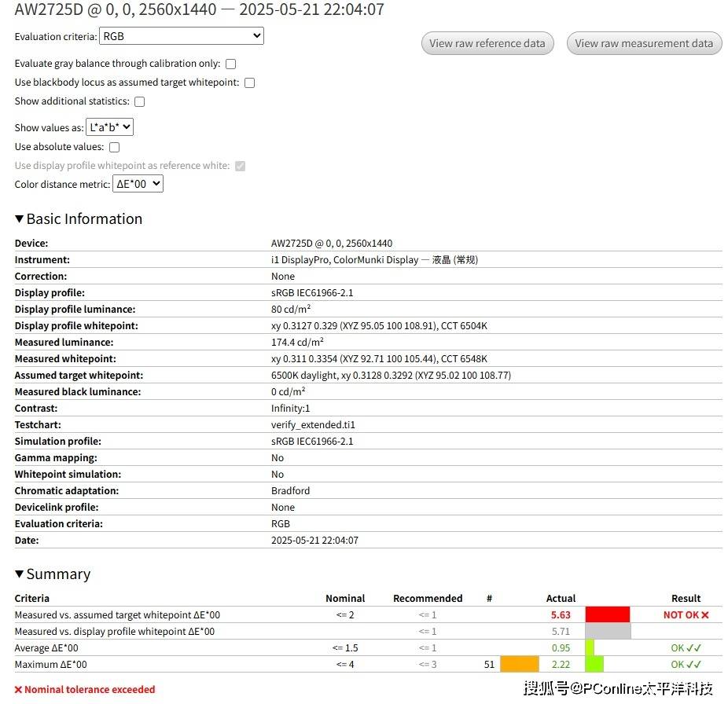Click the Result column header
Viewport: 728px width, 704px height.
[686, 598]
